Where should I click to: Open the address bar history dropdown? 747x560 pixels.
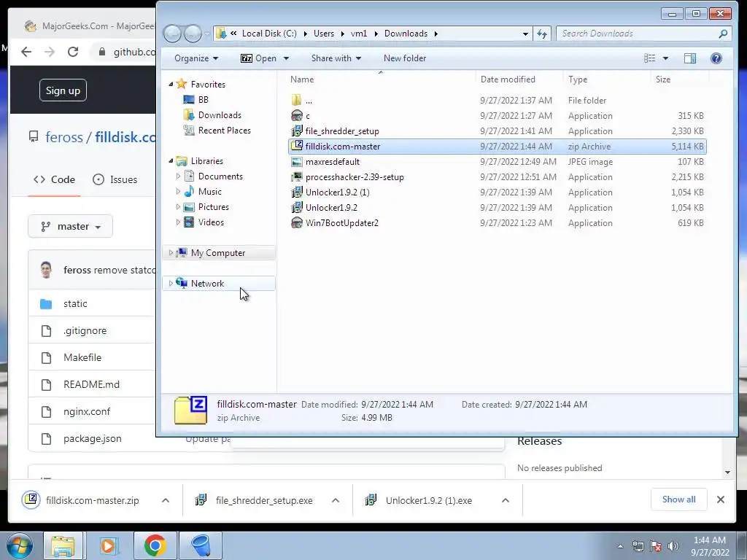click(525, 34)
